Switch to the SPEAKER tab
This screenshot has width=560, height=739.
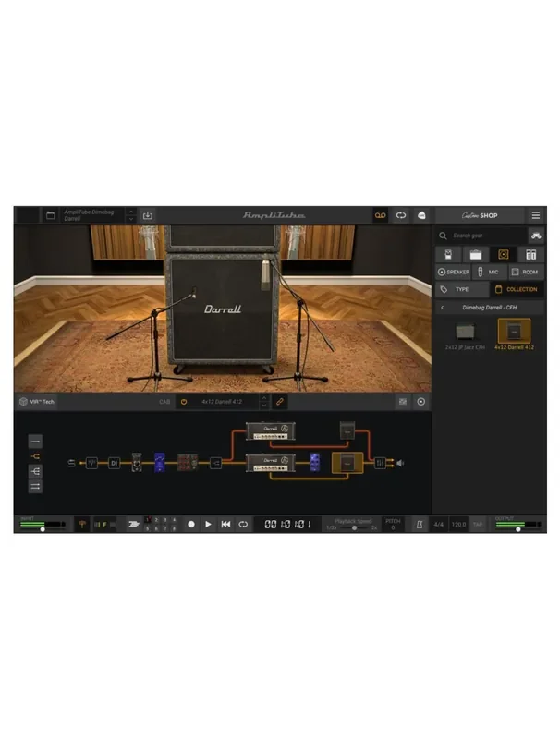click(453, 272)
